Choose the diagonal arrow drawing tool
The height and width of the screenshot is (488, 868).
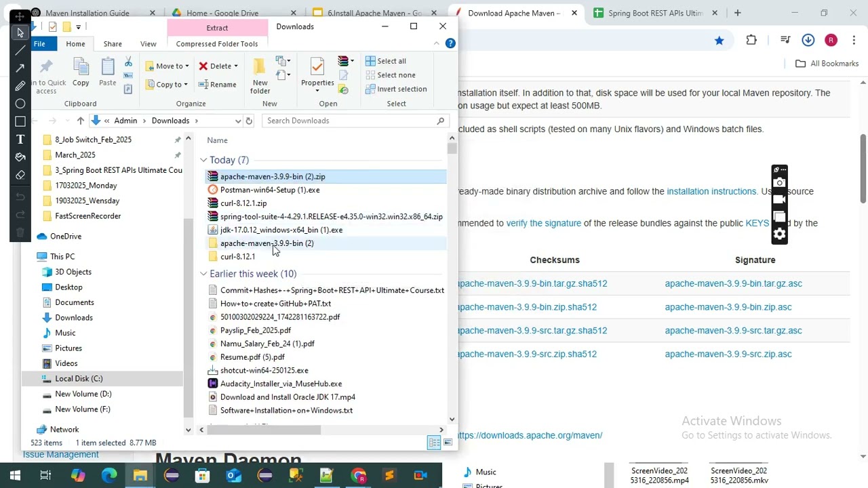(20, 68)
